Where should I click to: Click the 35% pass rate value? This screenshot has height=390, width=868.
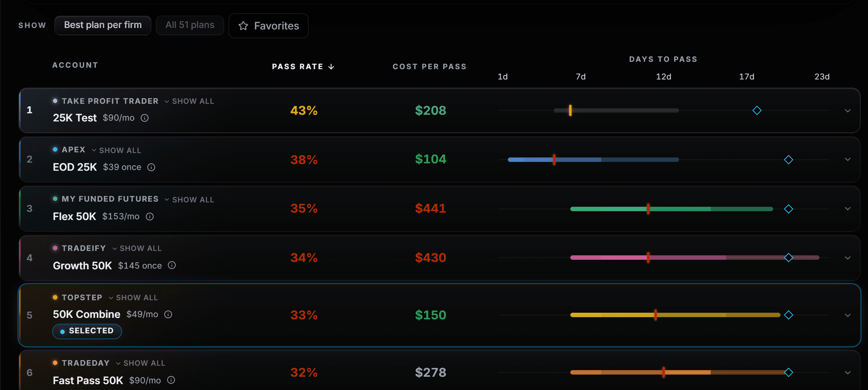click(x=304, y=208)
